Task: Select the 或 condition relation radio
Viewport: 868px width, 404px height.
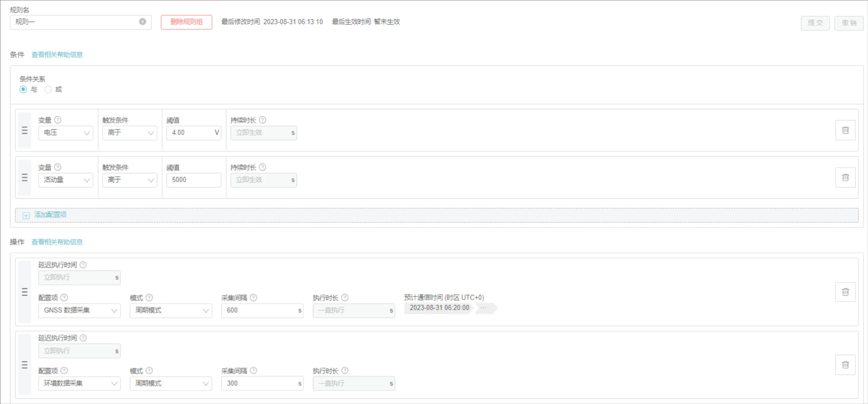Action: pos(48,89)
